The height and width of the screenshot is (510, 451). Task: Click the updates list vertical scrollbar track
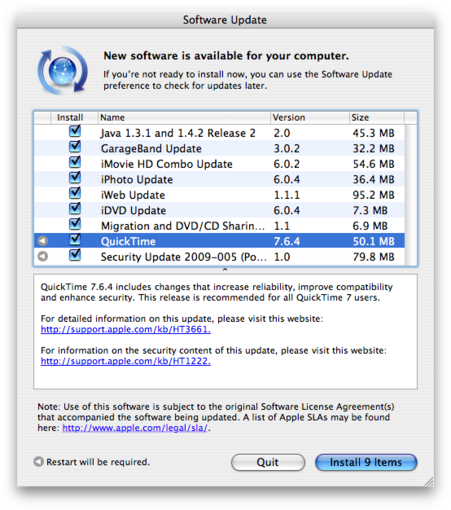(411, 195)
